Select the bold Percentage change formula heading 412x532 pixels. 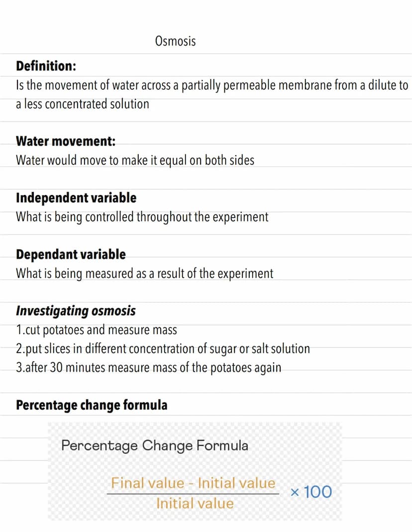pyautogui.click(x=92, y=405)
